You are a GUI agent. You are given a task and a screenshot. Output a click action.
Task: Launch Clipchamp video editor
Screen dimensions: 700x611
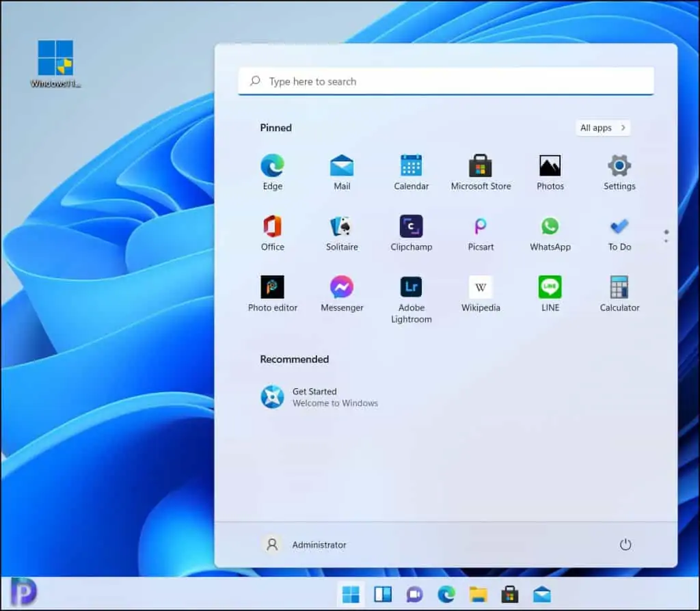[411, 233]
